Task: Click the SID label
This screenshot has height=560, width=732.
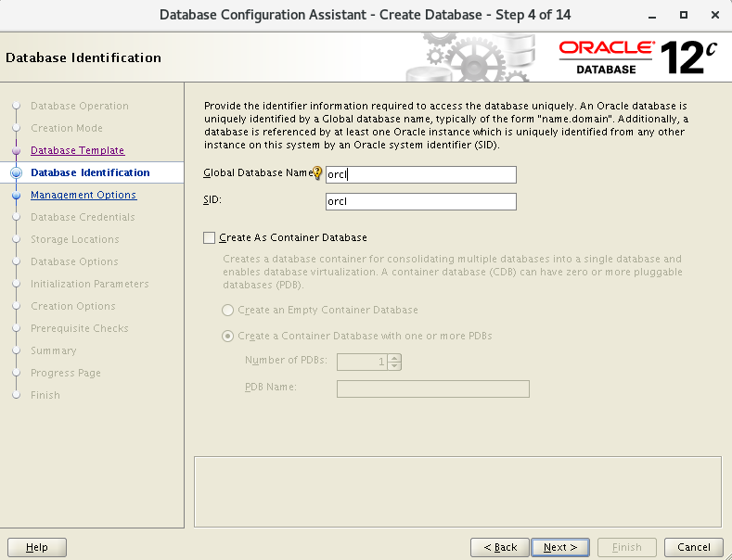Action: 212,199
